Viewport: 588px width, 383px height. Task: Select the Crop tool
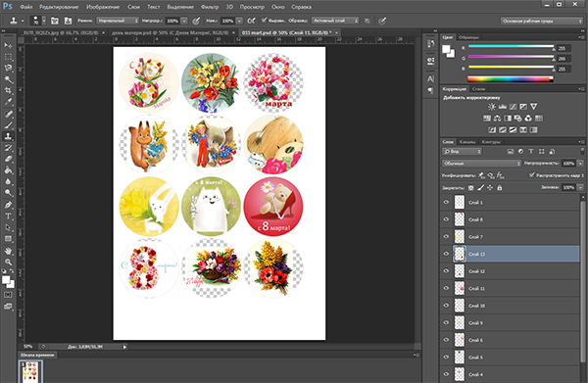point(8,90)
